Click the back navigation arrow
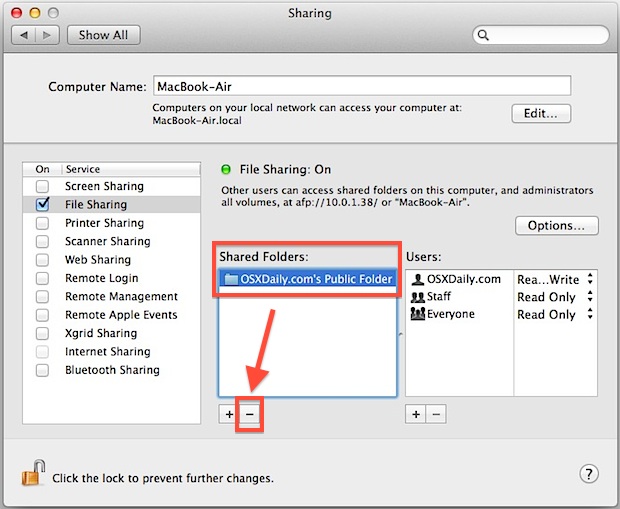The width and height of the screenshot is (620, 509). [24, 35]
